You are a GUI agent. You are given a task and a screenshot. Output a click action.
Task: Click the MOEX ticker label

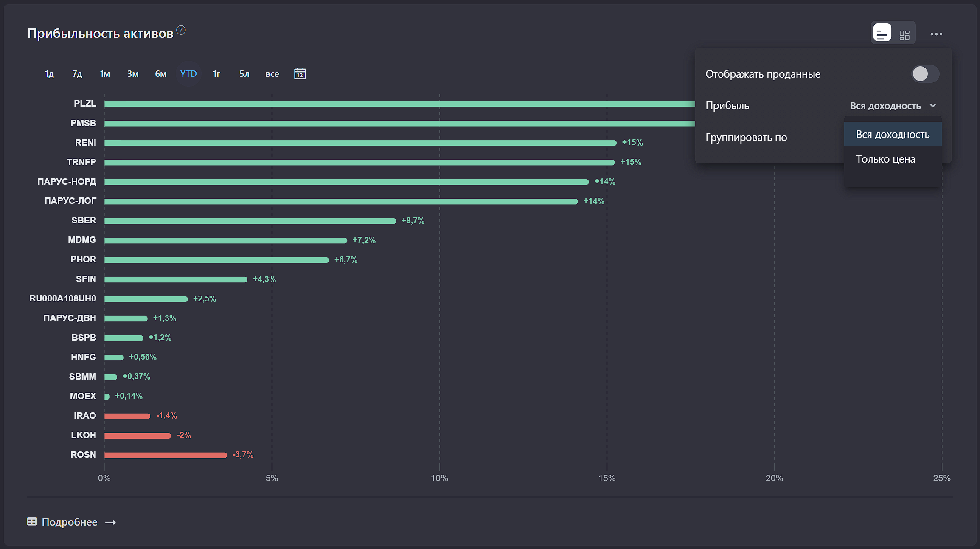pyautogui.click(x=83, y=396)
